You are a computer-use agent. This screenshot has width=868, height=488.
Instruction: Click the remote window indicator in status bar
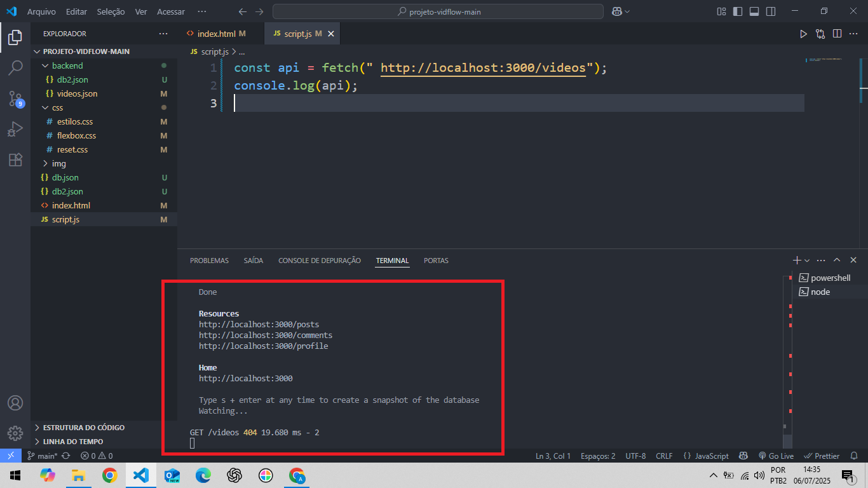(x=10, y=456)
